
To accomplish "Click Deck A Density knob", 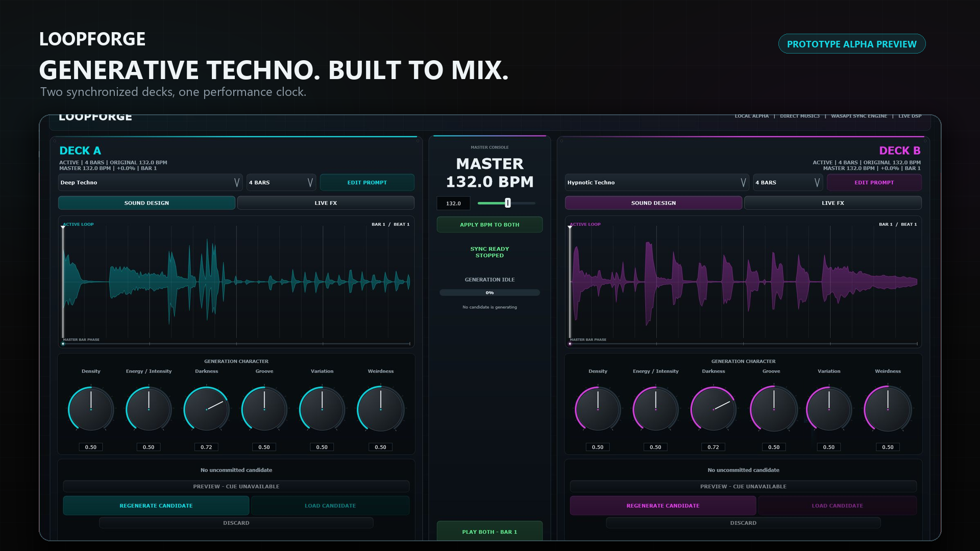I will [91, 409].
